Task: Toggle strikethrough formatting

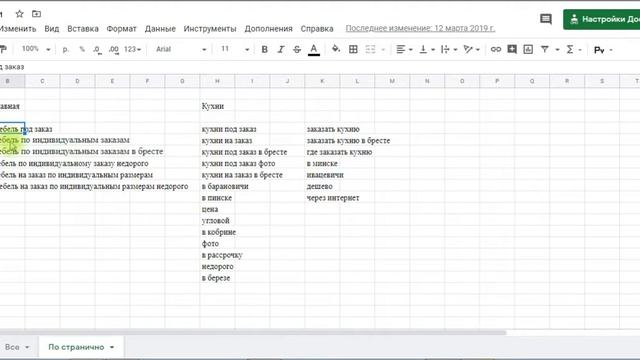Action: coord(297,49)
